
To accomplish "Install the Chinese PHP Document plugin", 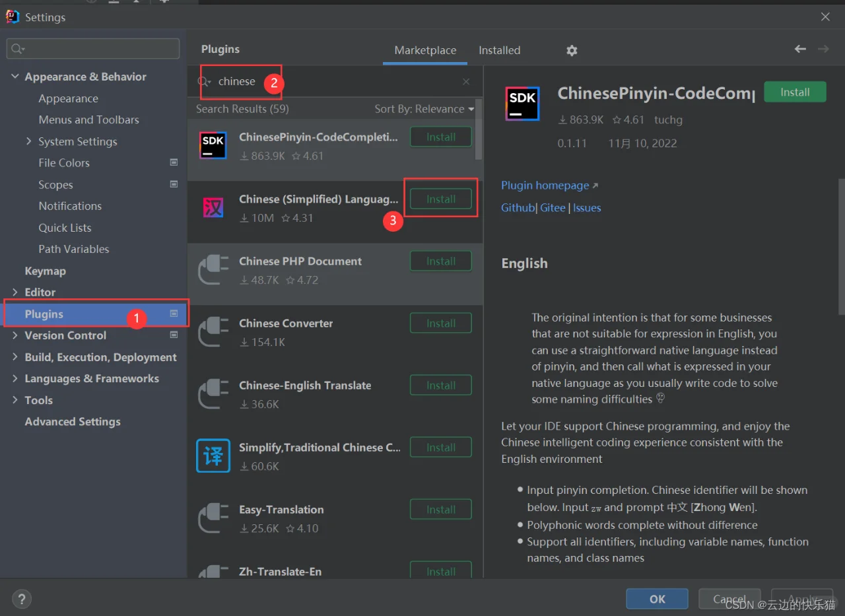I will (x=441, y=261).
